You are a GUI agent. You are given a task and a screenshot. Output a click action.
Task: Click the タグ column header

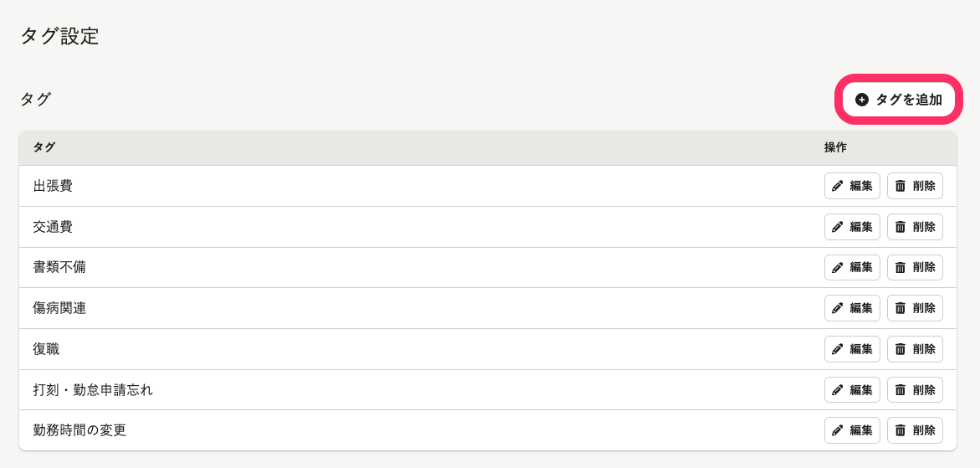(x=44, y=148)
